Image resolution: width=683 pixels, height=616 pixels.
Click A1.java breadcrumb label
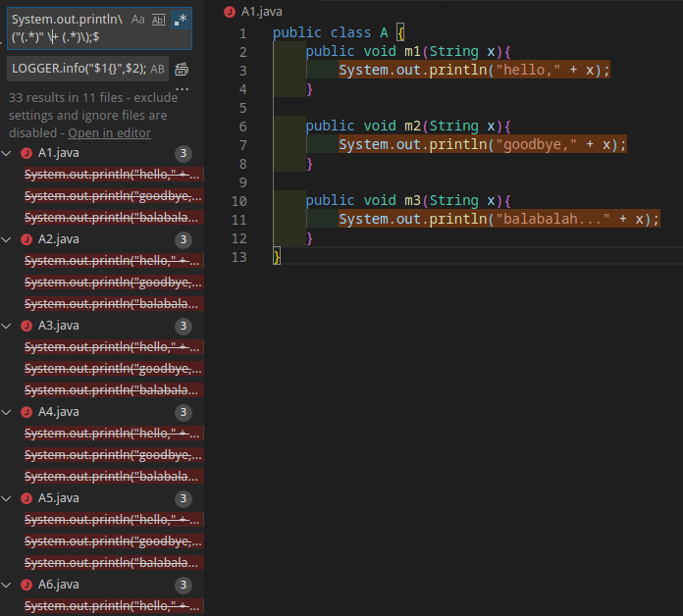point(261,12)
